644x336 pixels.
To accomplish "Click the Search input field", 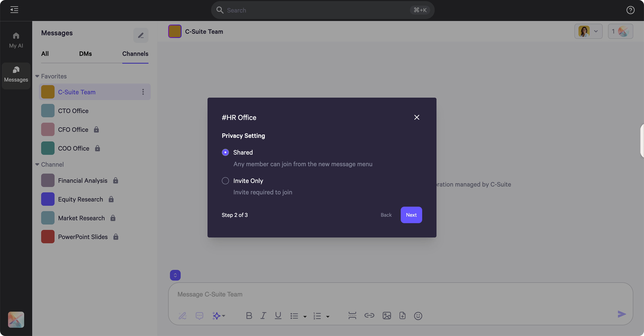I will coord(318,10).
